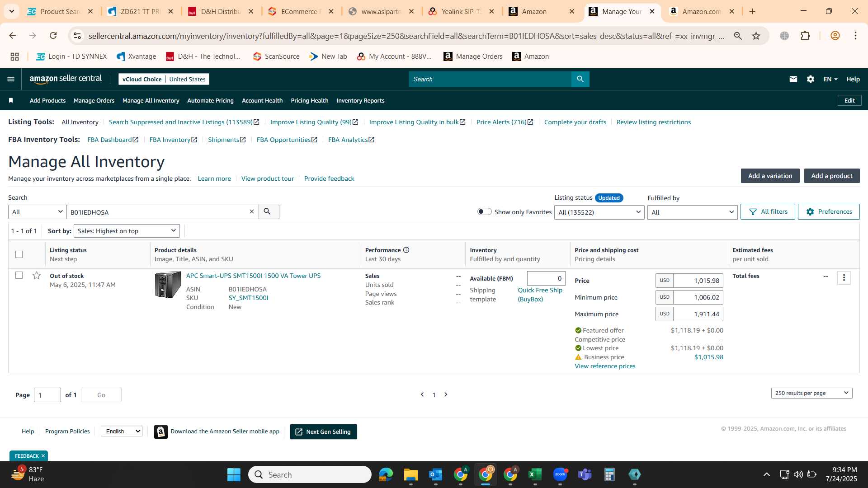Open Automate Pricing menu item

click(210, 100)
